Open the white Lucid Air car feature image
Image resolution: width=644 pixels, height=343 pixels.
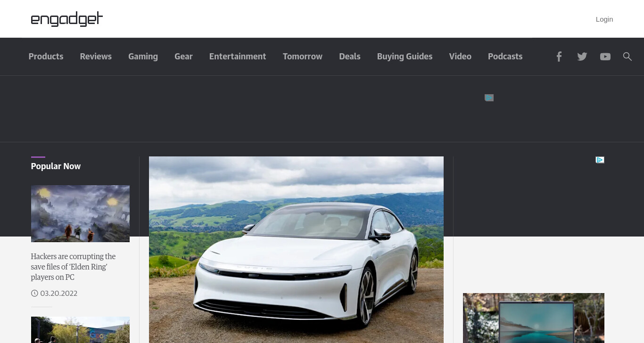point(296,250)
